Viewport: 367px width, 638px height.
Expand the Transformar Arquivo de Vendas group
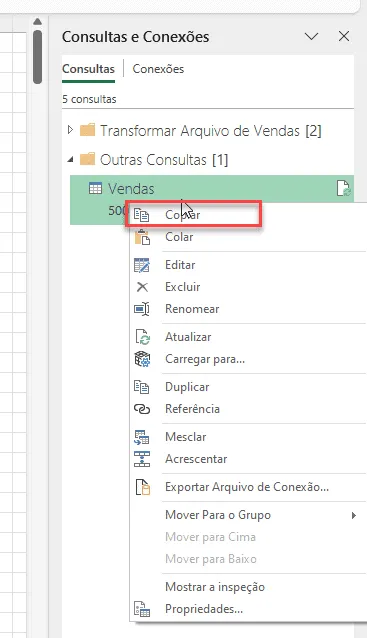coord(70,130)
